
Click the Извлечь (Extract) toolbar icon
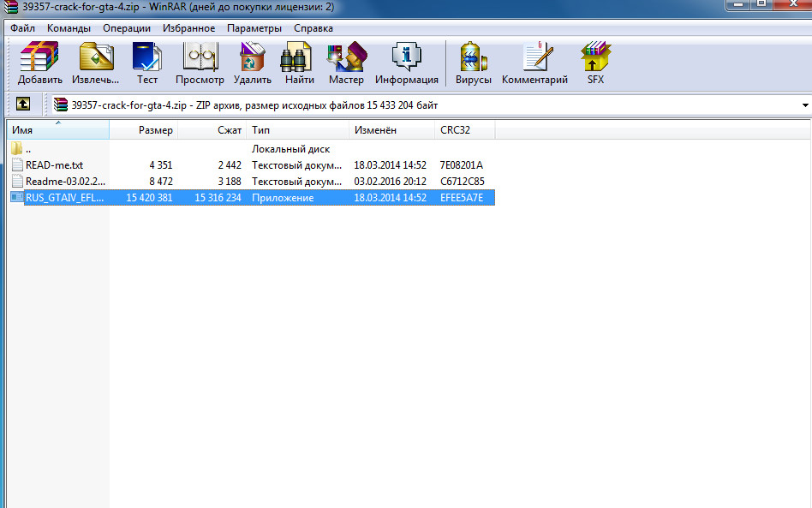coord(96,57)
